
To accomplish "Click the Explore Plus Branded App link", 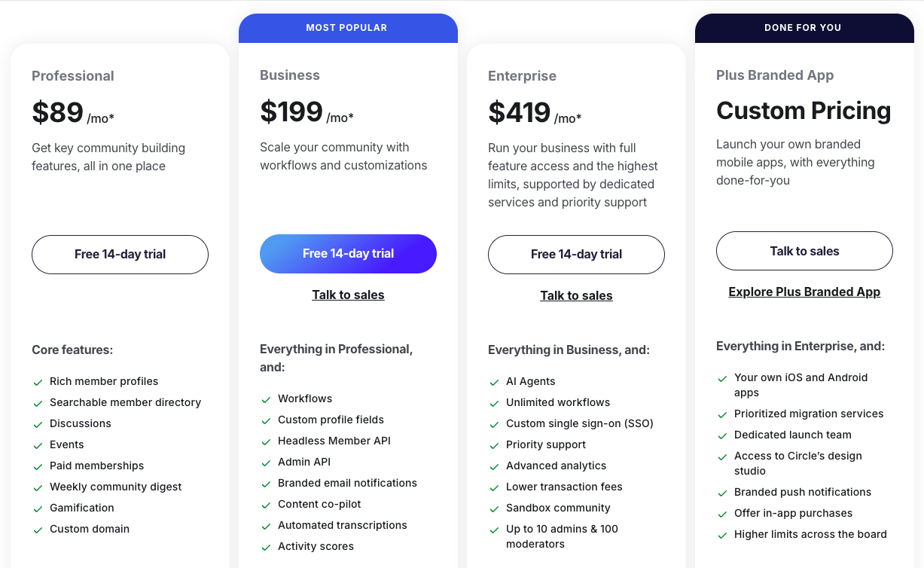I will pos(804,292).
